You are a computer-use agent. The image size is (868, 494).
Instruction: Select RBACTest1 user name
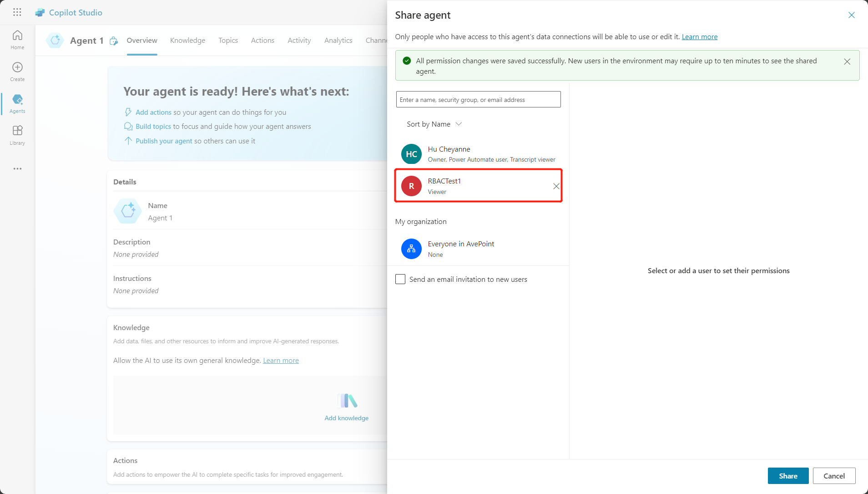[444, 181]
